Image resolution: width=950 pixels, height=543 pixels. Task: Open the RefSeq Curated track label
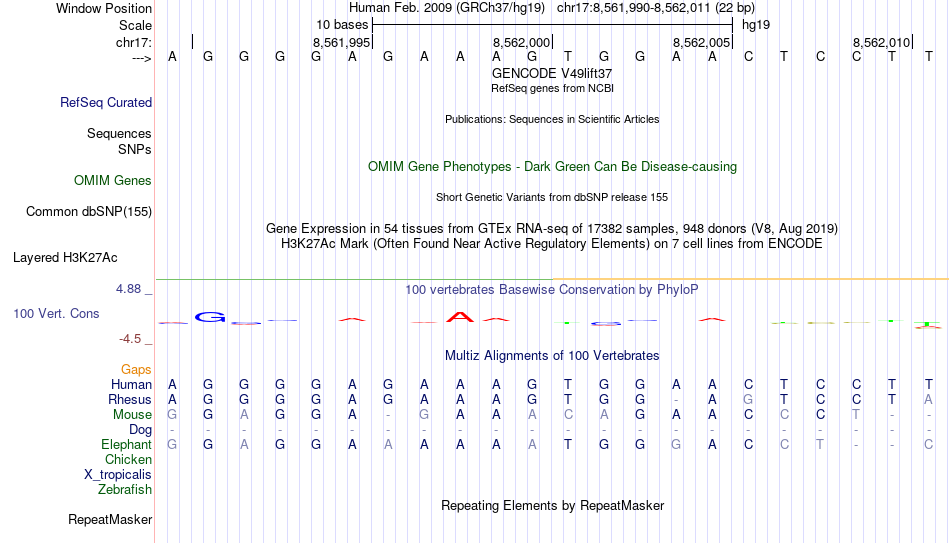(105, 102)
